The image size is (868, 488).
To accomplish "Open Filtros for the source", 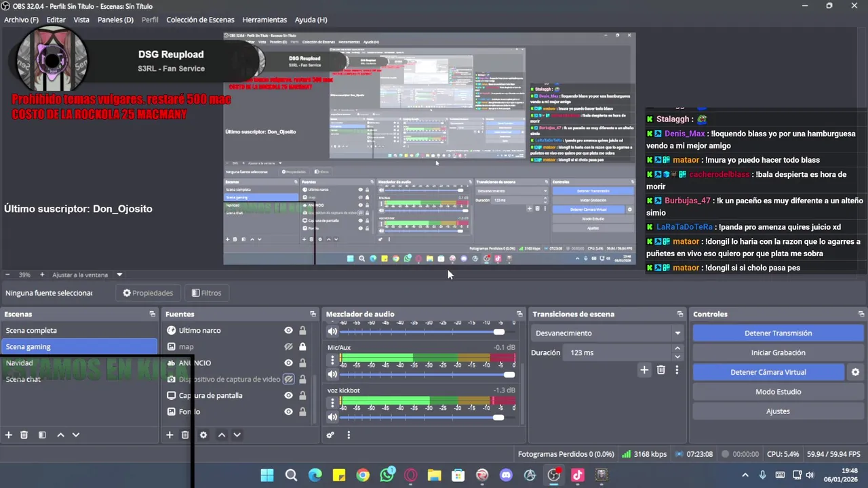I will click(x=206, y=293).
